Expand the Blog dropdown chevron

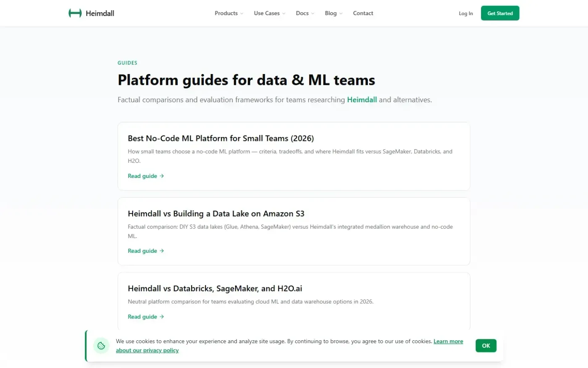pyautogui.click(x=341, y=13)
